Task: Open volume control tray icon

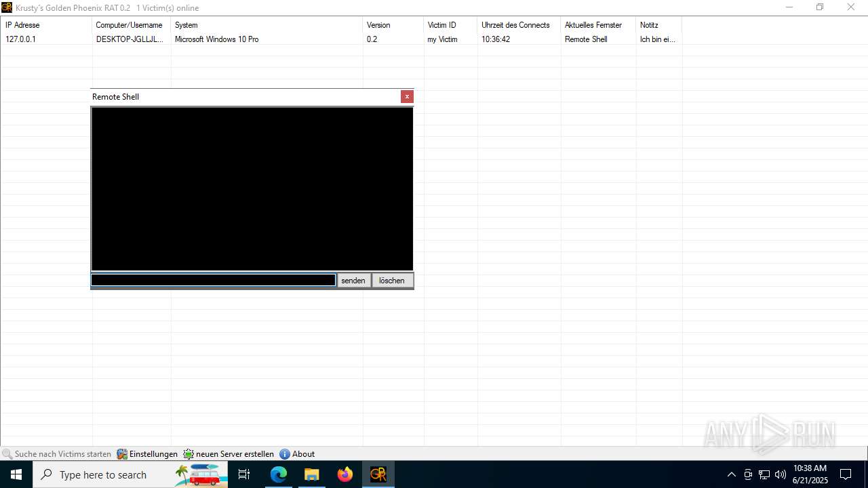Action: click(x=781, y=474)
